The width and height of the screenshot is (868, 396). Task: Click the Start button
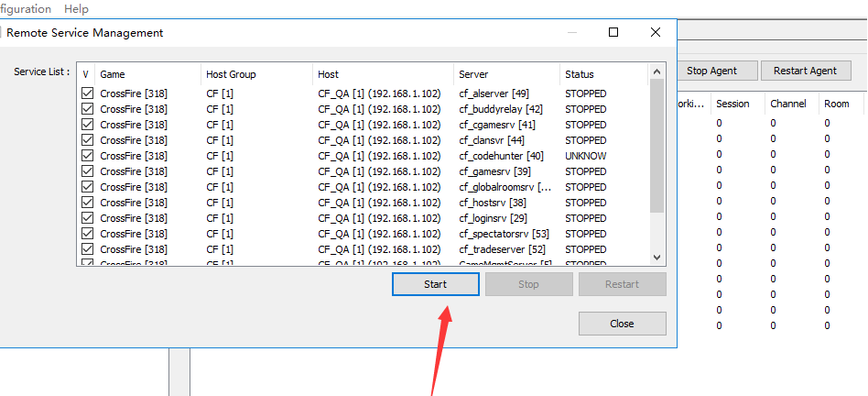coord(435,284)
